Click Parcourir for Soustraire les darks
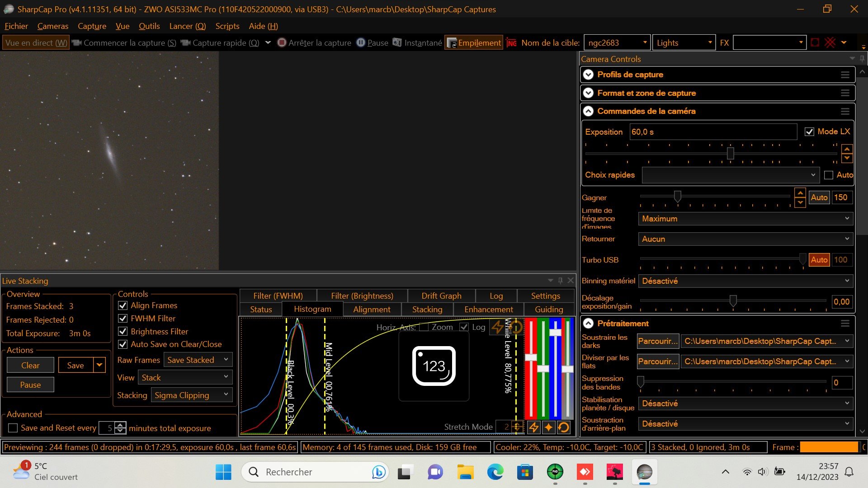This screenshot has height=488, width=868. pos(658,341)
